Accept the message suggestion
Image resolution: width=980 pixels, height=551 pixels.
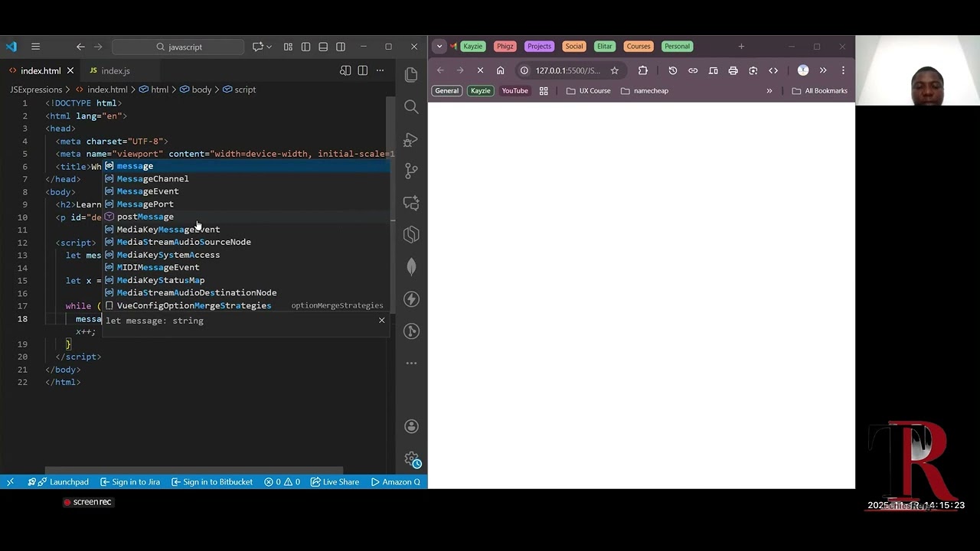tap(247, 166)
